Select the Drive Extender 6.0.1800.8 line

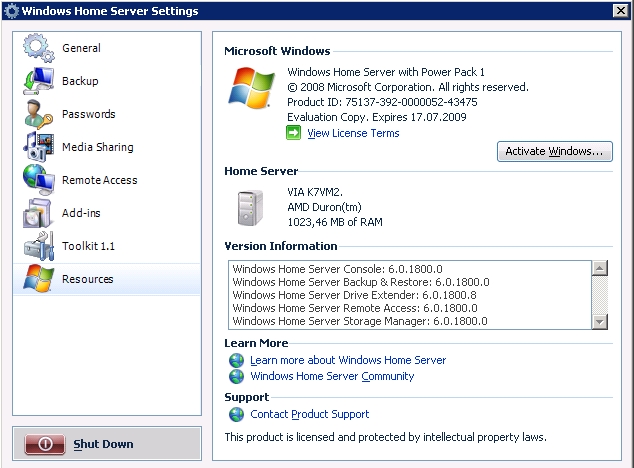(354, 295)
